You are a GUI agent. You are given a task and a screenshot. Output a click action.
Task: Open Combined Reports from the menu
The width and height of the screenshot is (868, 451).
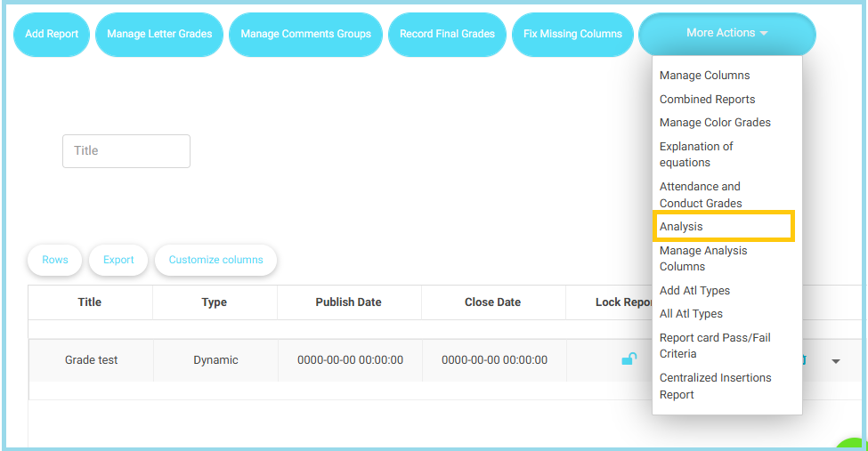(707, 100)
